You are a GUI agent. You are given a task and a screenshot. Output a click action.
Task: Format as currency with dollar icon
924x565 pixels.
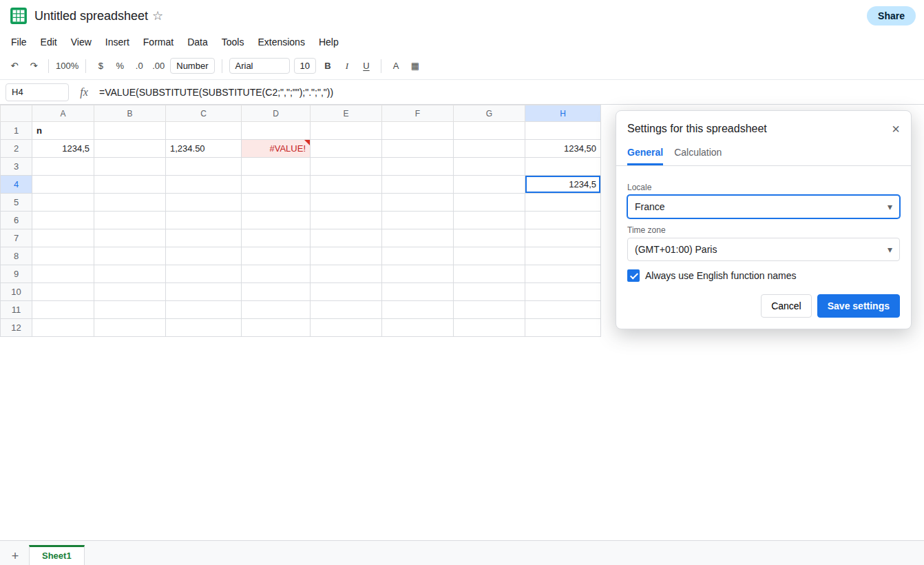click(101, 66)
